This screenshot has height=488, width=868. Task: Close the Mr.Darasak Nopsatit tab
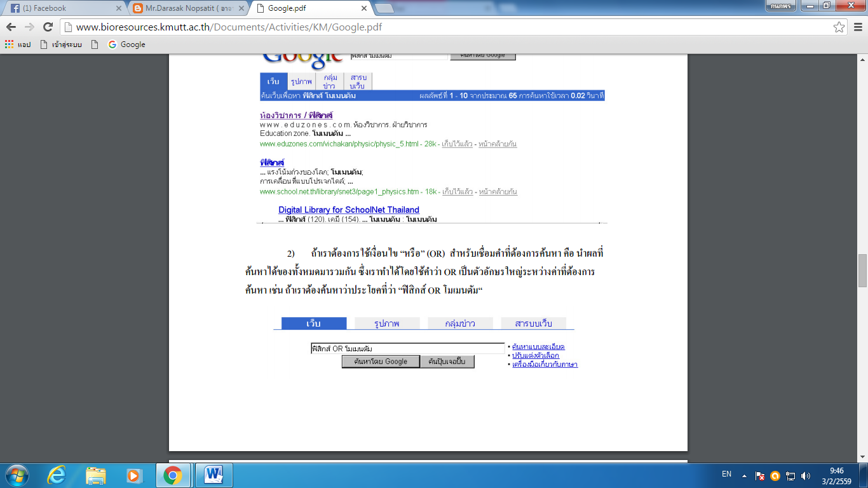tap(241, 8)
